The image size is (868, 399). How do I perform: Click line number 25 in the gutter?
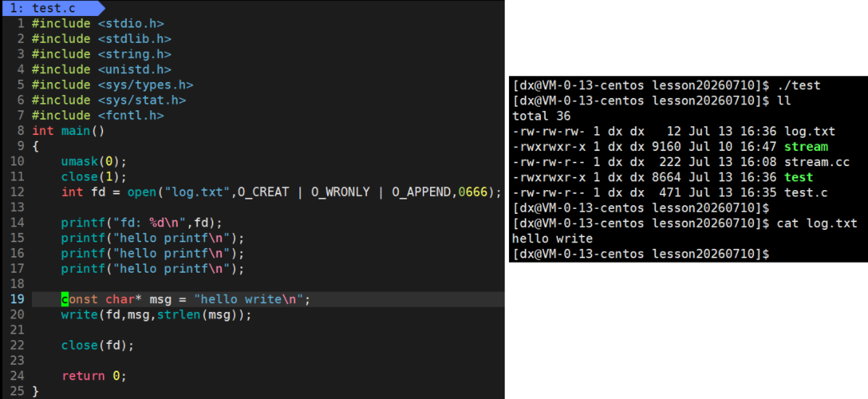point(17,391)
